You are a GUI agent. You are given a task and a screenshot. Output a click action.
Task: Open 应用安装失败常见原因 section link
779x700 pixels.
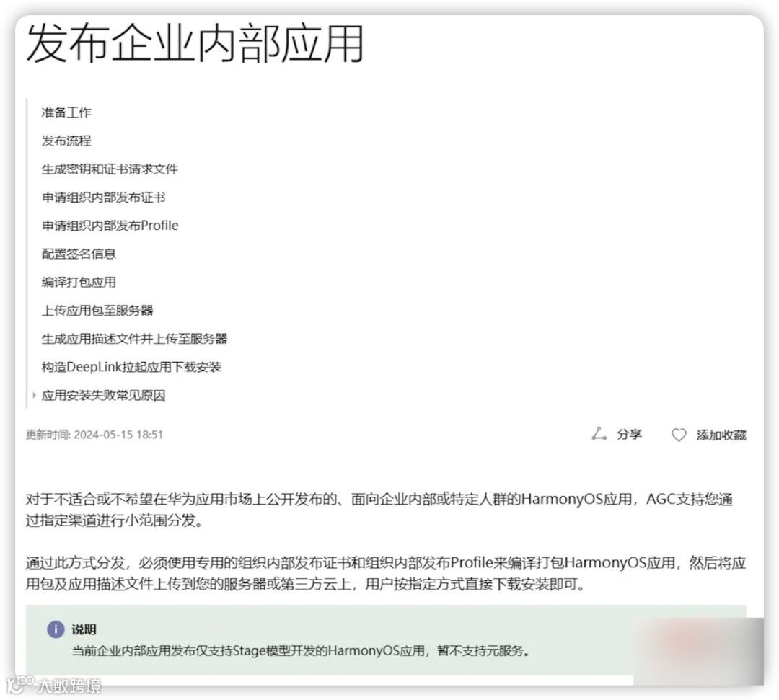[x=103, y=396]
